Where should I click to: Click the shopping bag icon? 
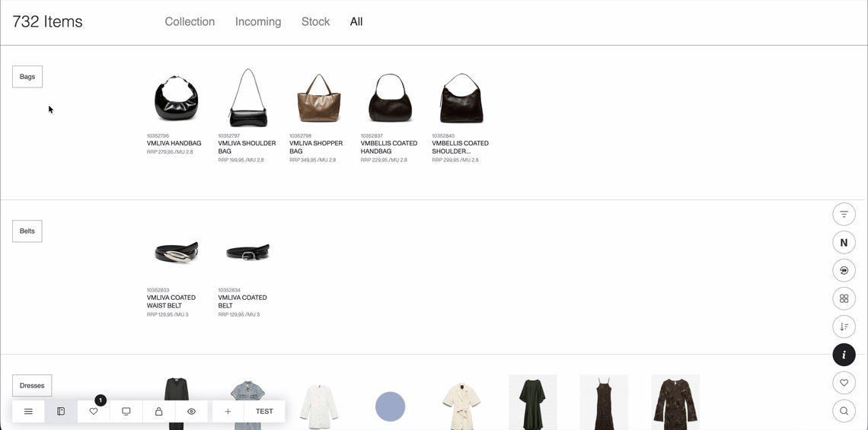tap(159, 412)
